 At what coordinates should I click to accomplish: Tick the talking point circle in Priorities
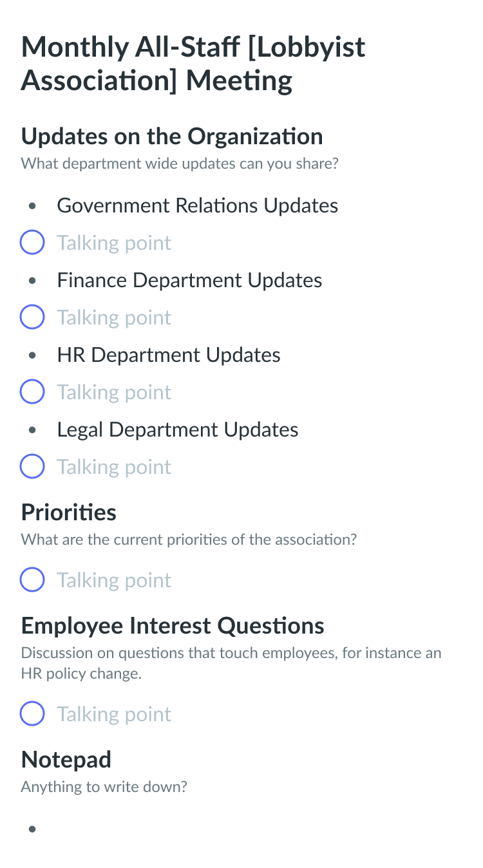[32, 580]
